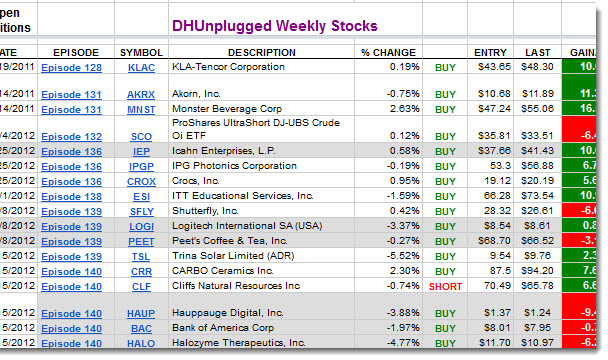
Task: Open the Episode 128 link
Action: (x=71, y=68)
